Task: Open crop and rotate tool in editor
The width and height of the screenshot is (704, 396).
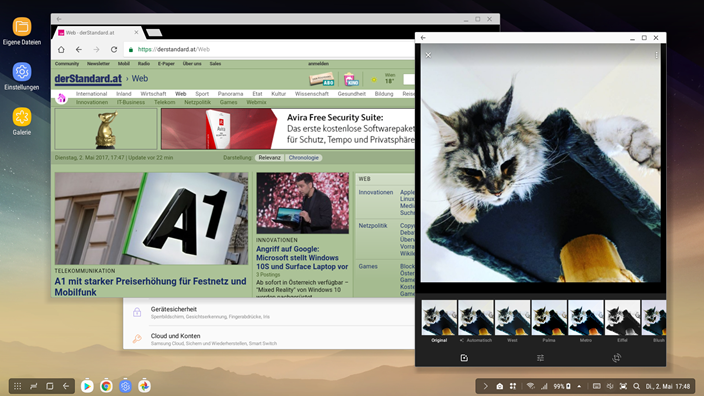Action: click(617, 358)
